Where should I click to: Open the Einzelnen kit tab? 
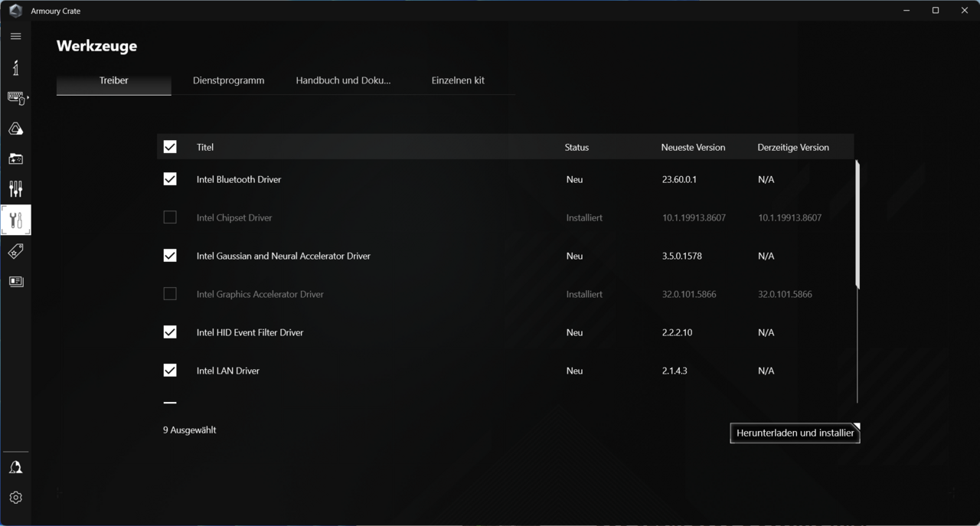(458, 80)
